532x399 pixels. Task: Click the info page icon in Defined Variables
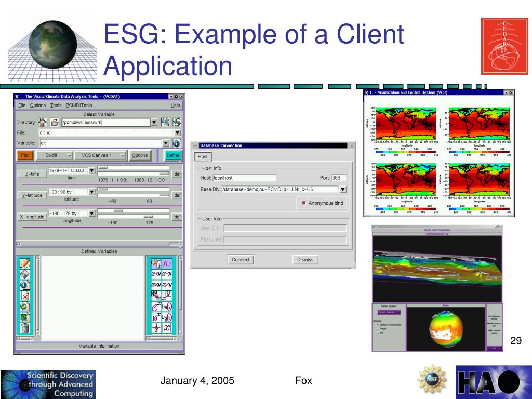[25, 285]
